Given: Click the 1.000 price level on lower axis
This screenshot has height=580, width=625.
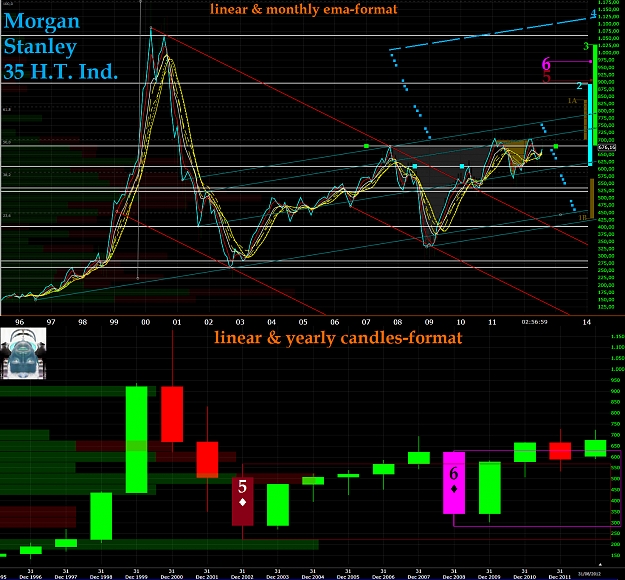Looking at the screenshot, I should point(617,369).
